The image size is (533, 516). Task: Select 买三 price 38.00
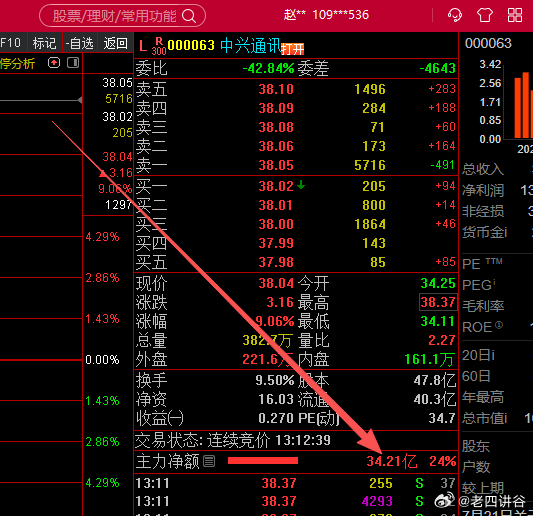[276, 224]
